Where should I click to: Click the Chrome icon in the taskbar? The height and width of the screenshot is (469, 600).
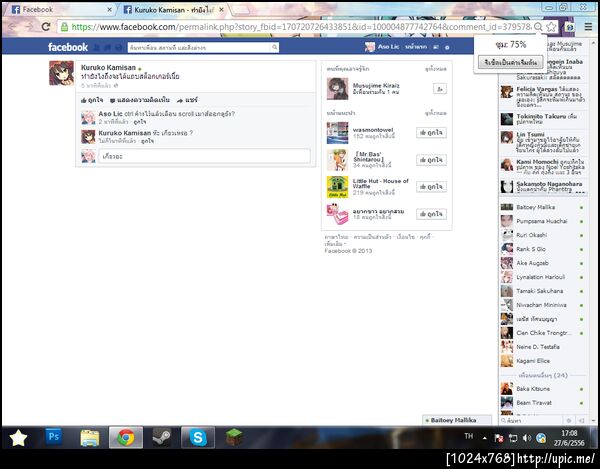point(126,437)
